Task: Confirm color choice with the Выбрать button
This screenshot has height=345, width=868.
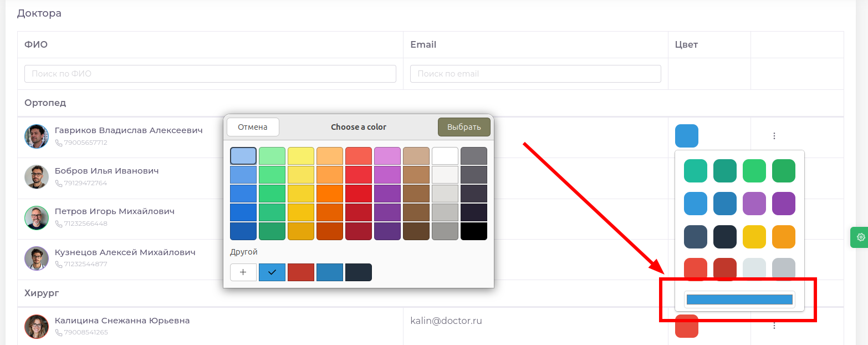Action: tap(464, 126)
